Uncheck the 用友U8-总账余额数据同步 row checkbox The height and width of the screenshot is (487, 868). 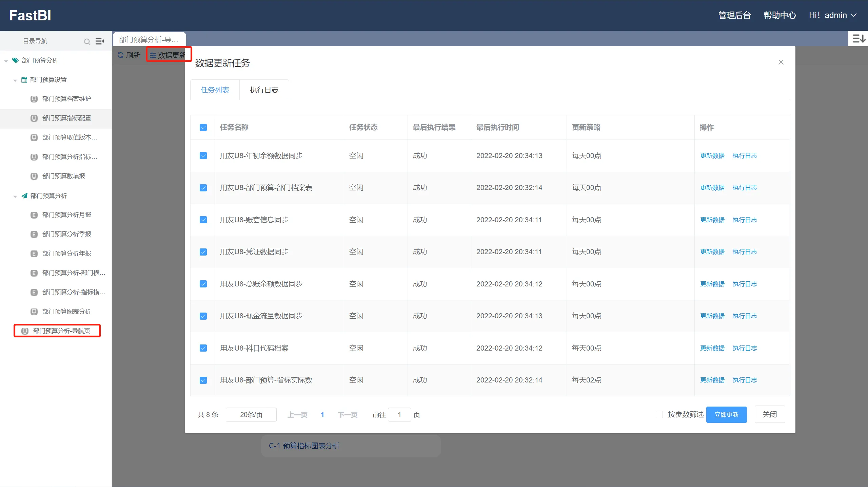(203, 284)
